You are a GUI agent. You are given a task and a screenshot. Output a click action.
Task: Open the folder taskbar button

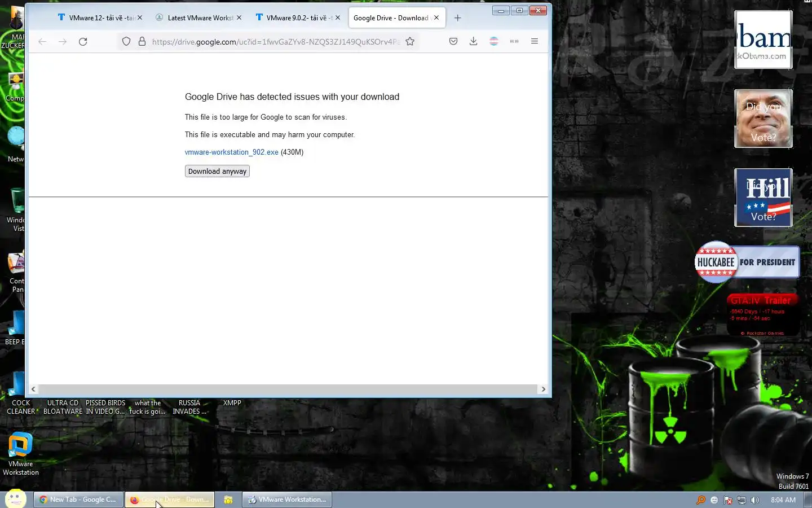[x=228, y=500]
